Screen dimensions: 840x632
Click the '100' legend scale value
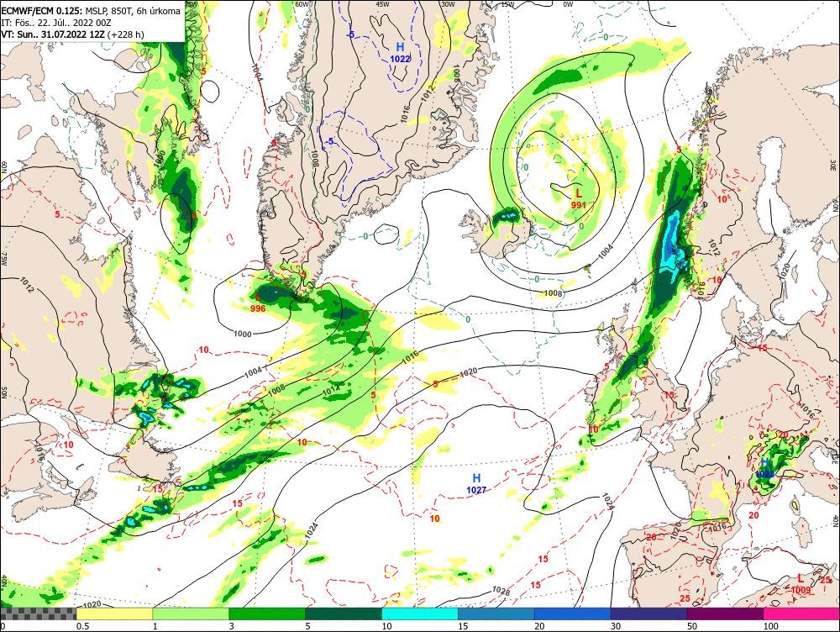click(x=770, y=626)
